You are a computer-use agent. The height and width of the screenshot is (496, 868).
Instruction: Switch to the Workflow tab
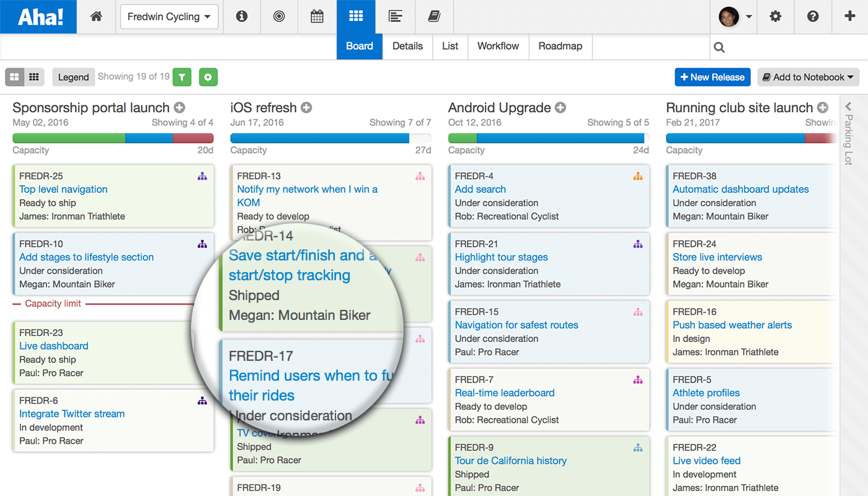click(x=498, y=46)
